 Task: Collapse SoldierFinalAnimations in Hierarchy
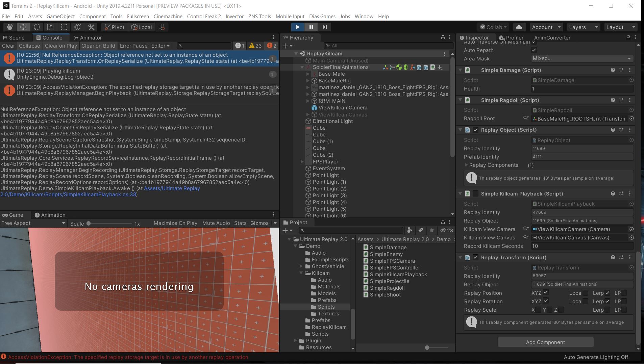tap(302, 67)
